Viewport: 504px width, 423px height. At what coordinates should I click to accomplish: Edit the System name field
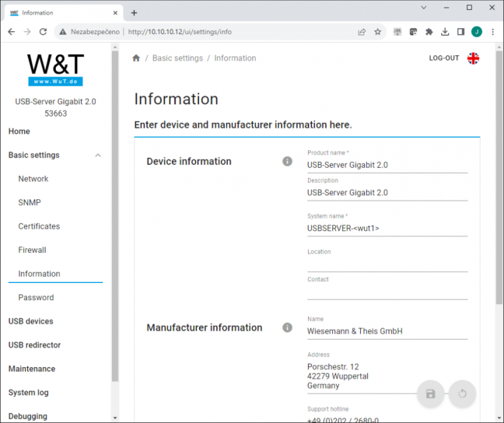tap(387, 229)
